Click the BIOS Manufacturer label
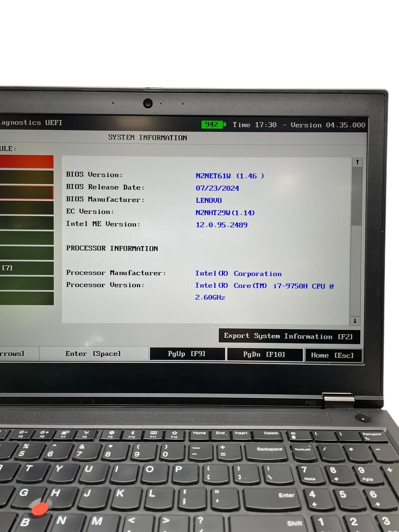Image resolution: width=399 pixels, height=532 pixels. tap(105, 199)
